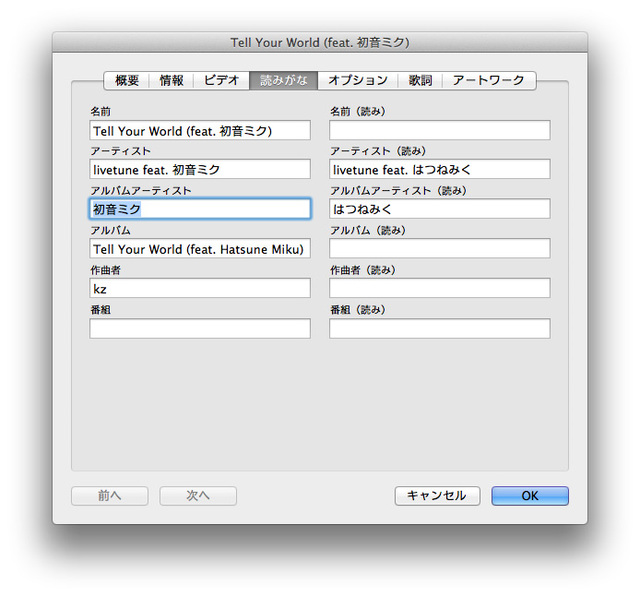Click the アルバムアーティスト（読み） field with はつねみく
This screenshot has width=640, height=597.
click(439, 209)
